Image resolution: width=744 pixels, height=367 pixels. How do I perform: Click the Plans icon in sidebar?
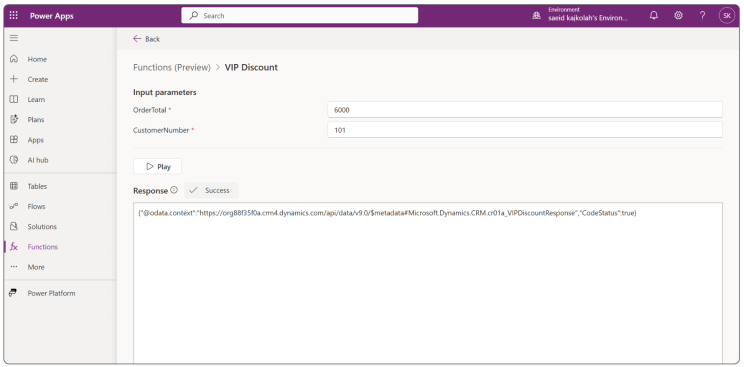coord(14,119)
